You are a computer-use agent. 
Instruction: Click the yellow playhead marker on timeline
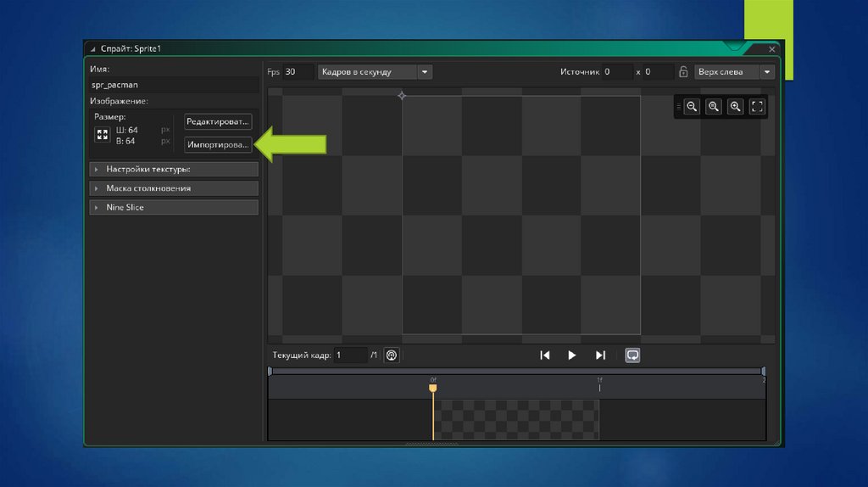(x=433, y=388)
